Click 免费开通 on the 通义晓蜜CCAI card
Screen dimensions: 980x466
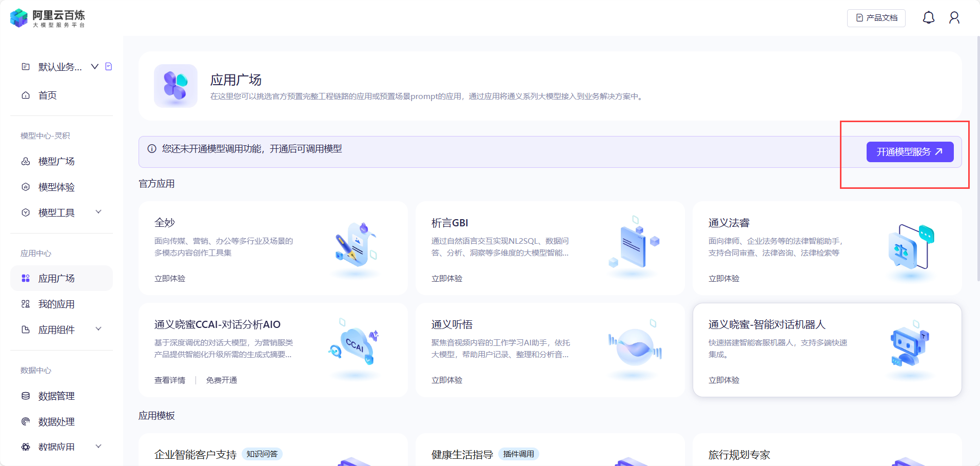tap(222, 380)
